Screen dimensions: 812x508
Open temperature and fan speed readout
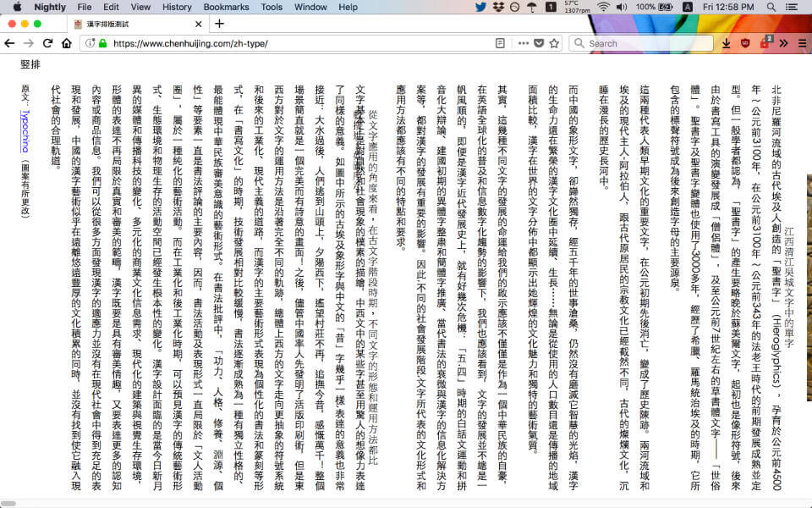point(577,8)
